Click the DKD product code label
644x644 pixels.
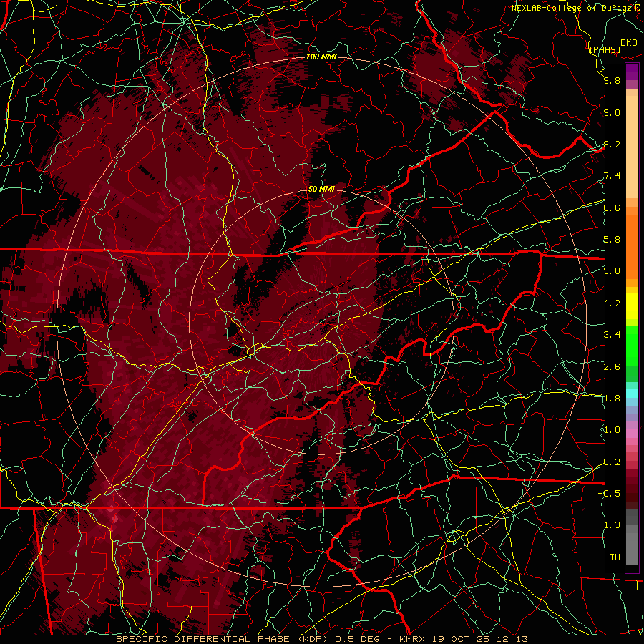coord(628,43)
